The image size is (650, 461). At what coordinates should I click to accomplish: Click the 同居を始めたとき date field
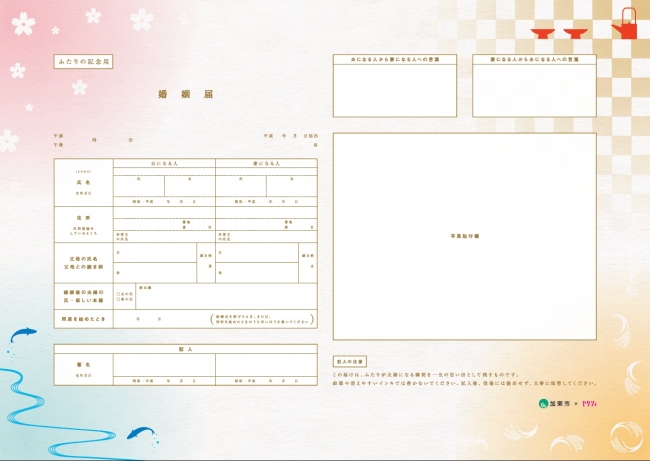[x=160, y=319]
